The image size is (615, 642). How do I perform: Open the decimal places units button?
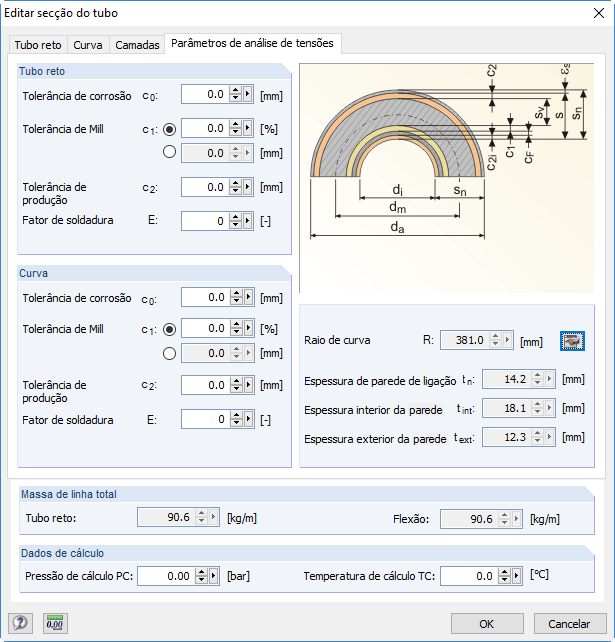pyautogui.click(x=55, y=623)
